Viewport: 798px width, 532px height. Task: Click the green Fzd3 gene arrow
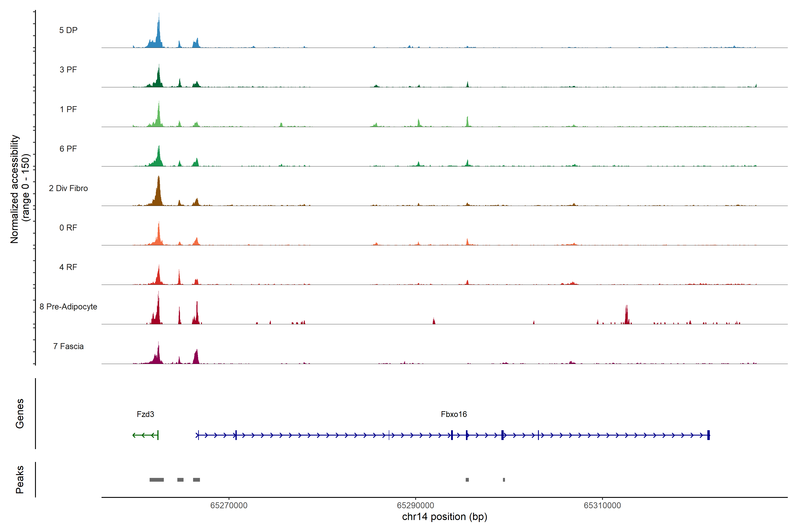[x=145, y=435]
